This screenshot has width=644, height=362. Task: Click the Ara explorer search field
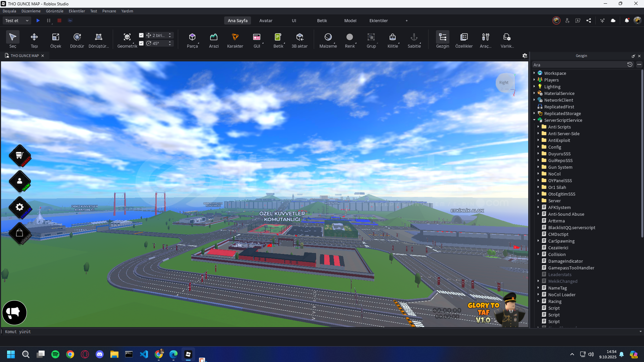click(x=579, y=65)
